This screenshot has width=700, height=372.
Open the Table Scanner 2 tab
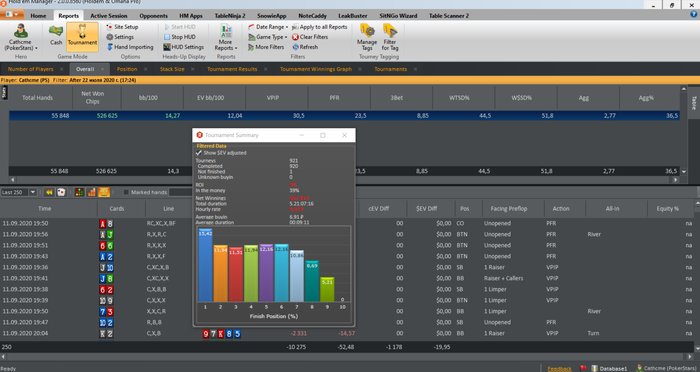point(449,16)
